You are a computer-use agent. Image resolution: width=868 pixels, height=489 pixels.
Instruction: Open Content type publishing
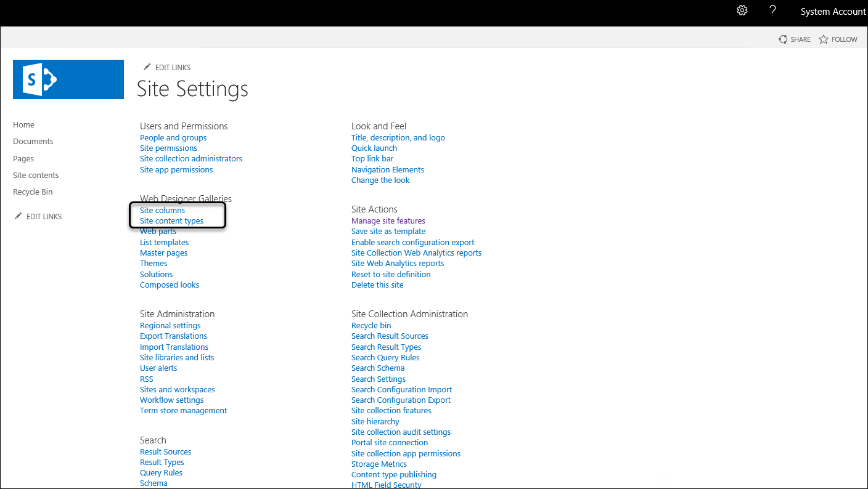[x=394, y=475]
